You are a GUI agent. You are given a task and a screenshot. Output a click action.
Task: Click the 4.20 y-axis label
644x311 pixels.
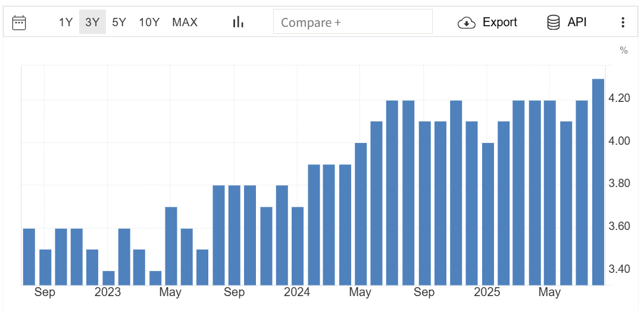tap(620, 98)
